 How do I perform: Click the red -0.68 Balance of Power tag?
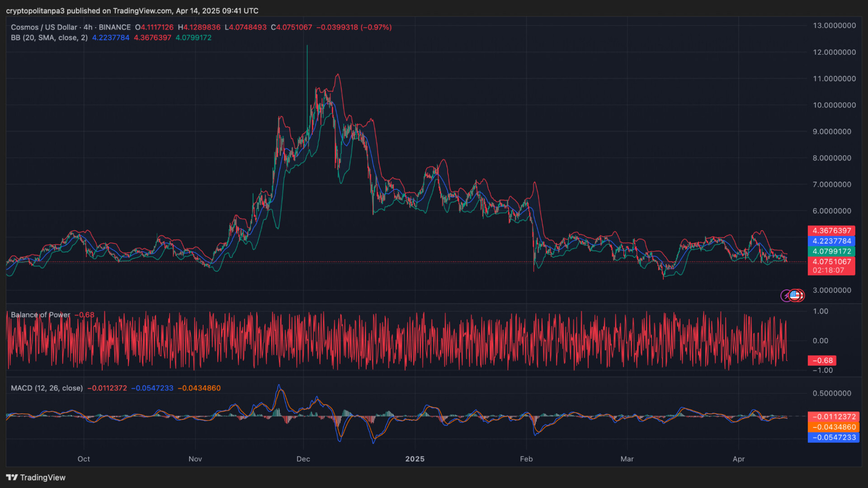click(x=822, y=360)
